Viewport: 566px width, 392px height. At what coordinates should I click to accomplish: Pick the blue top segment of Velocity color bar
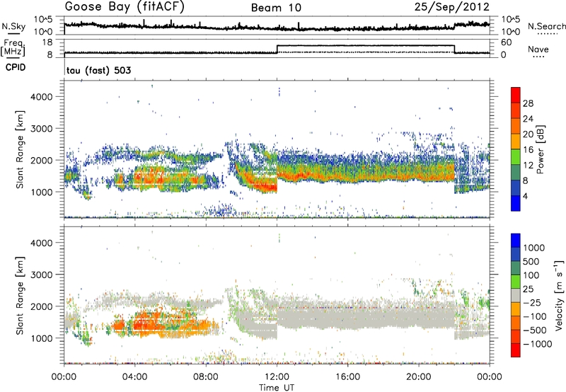pyautogui.click(x=516, y=241)
